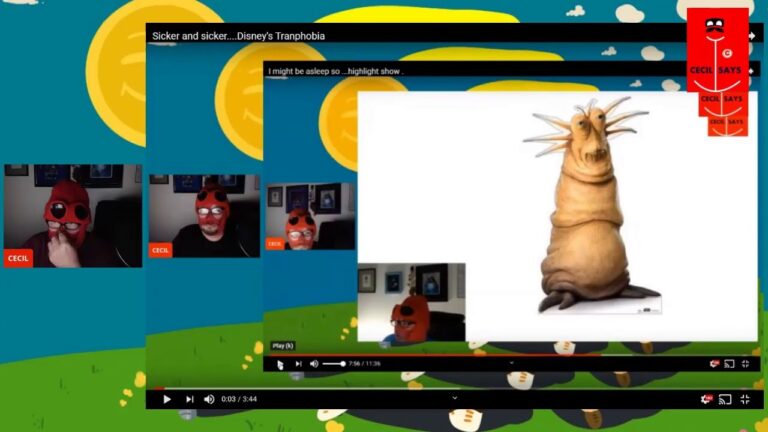This screenshot has width=768, height=432.
Task: Play the outer video at 0:03 / 3:44
Action: pyautogui.click(x=167, y=399)
